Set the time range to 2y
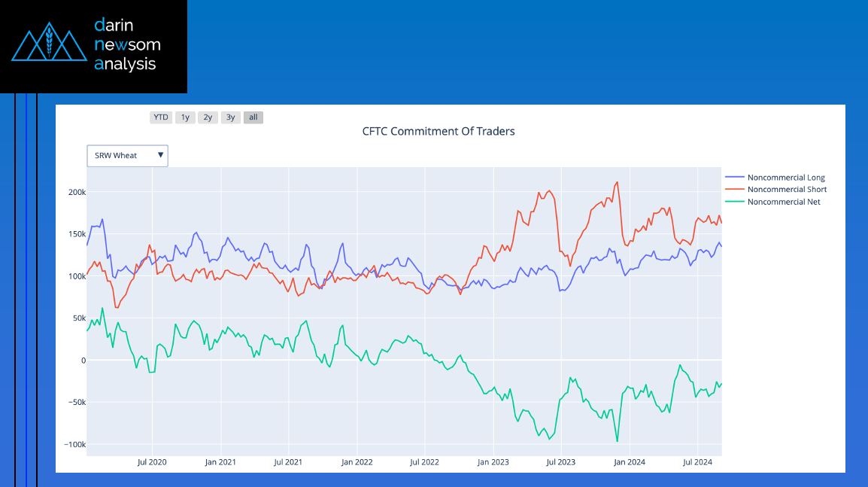 pyautogui.click(x=208, y=117)
